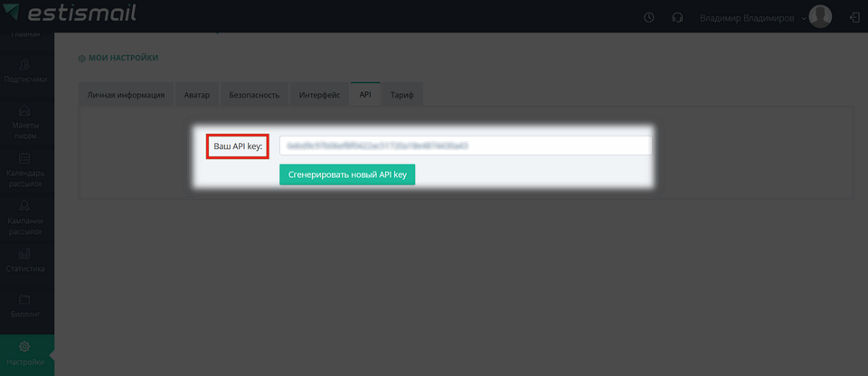Switch to the Личная информация tab
This screenshot has height=376, width=868.
click(126, 95)
